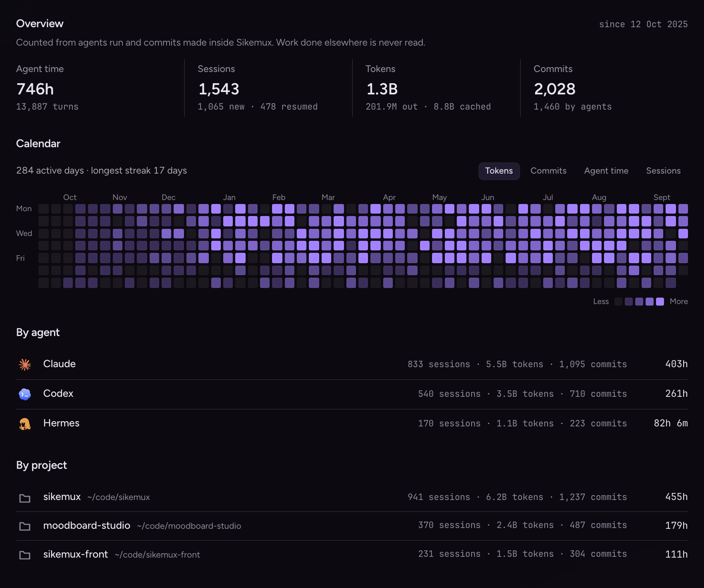Click the ~/code/moodboard-studio path
The height and width of the screenshot is (588, 704).
click(189, 526)
